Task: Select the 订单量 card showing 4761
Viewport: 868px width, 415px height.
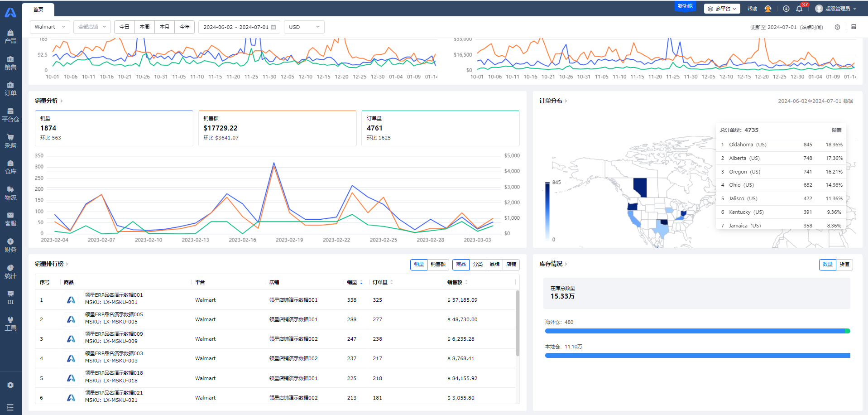Action: [441, 128]
